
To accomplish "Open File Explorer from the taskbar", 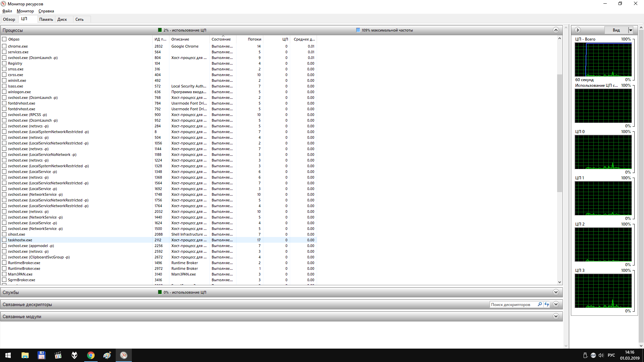I will 25,355.
